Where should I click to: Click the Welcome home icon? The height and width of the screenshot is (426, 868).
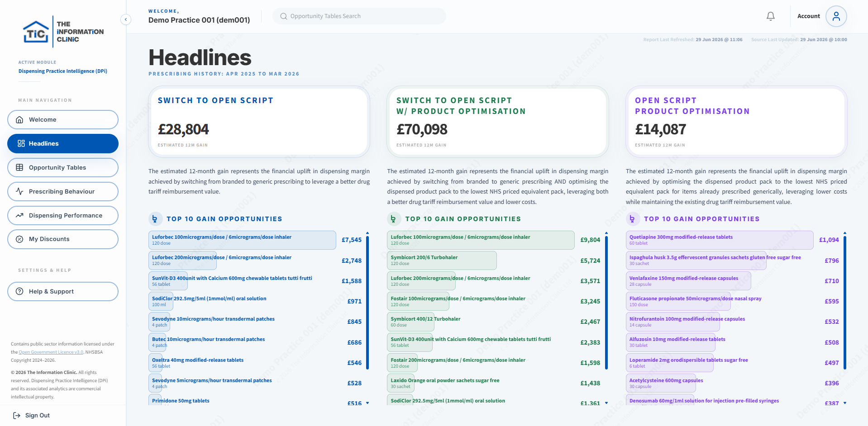click(19, 120)
